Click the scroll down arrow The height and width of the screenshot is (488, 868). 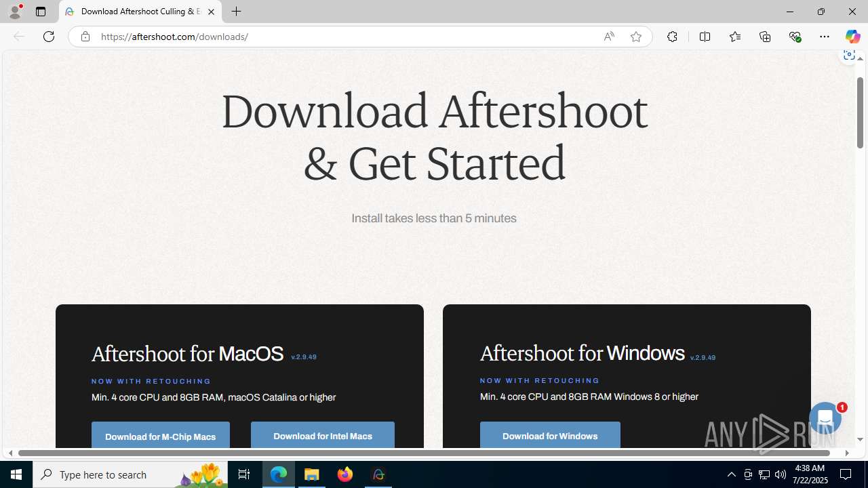(x=860, y=439)
